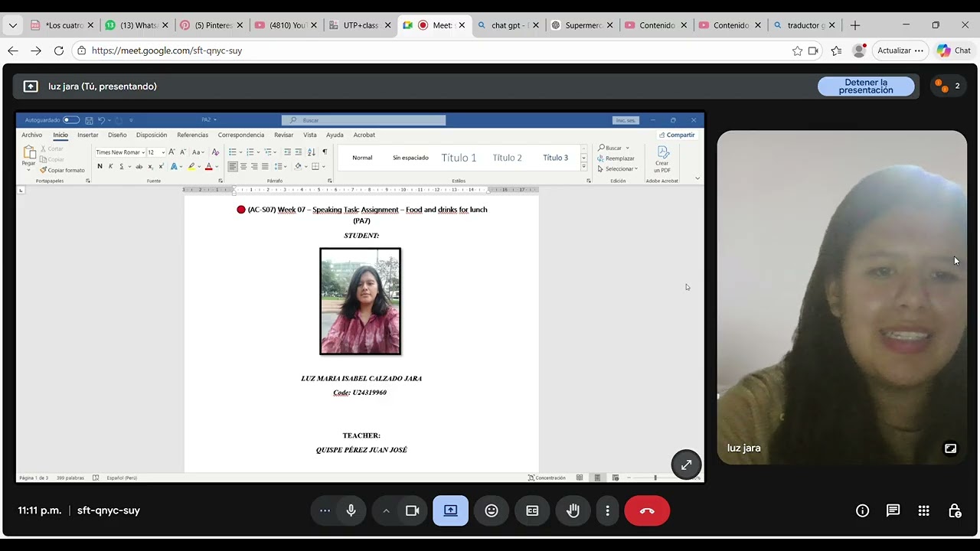Open the Insertar tab in Word
Viewport: 980px width, 551px height.
coord(88,135)
